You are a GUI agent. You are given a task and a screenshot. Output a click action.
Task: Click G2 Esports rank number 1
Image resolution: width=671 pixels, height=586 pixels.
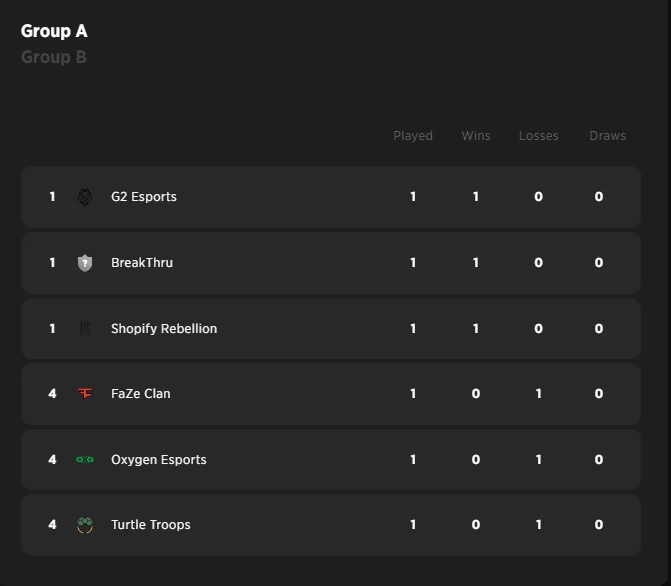[52, 196]
